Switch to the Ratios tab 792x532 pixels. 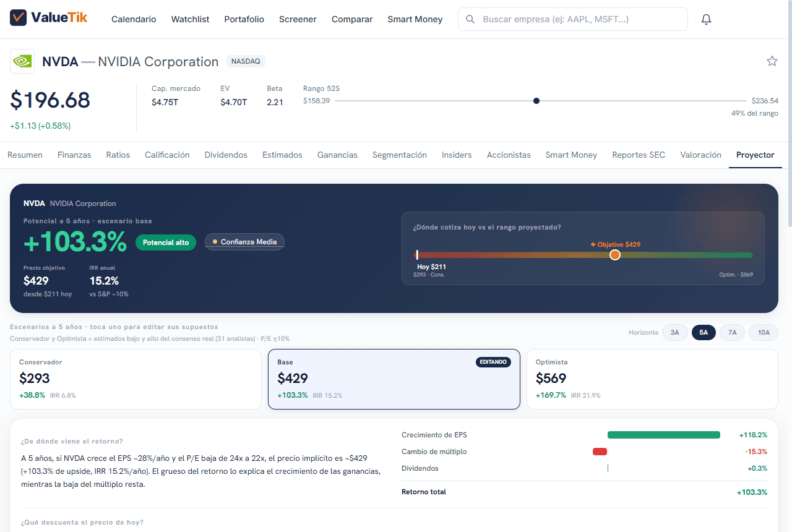tap(118, 155)
